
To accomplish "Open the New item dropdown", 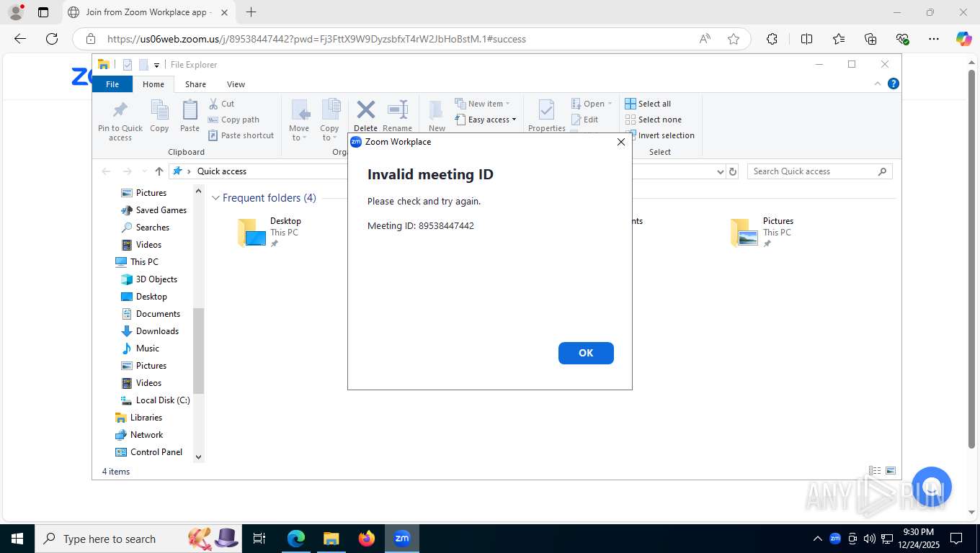I will [x=483, y=104].
